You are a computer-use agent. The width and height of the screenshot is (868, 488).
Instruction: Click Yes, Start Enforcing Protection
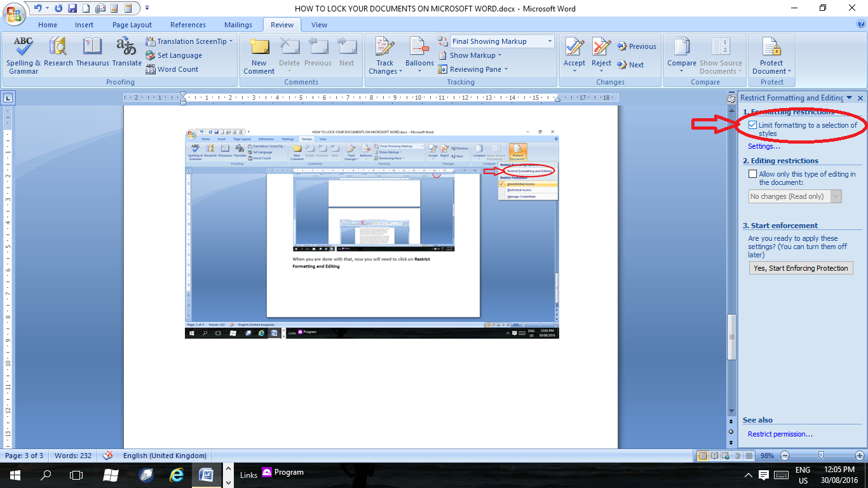click(801, 268)
